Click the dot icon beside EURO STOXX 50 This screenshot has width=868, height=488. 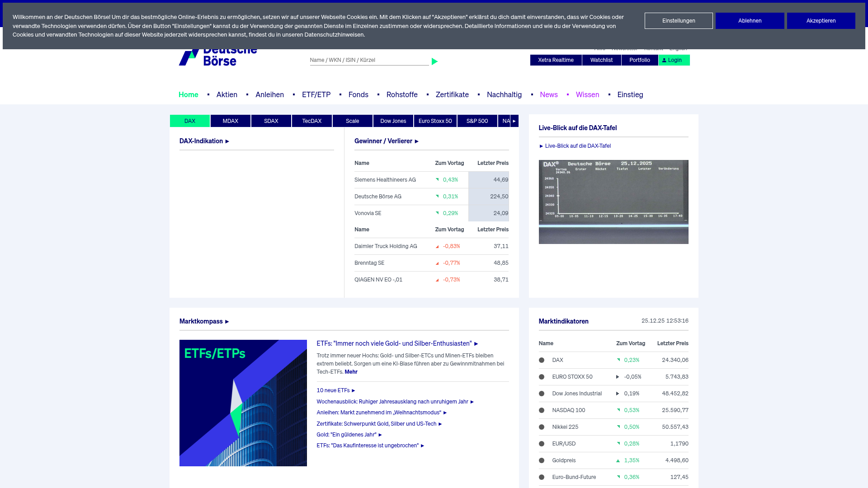[542, 377]
